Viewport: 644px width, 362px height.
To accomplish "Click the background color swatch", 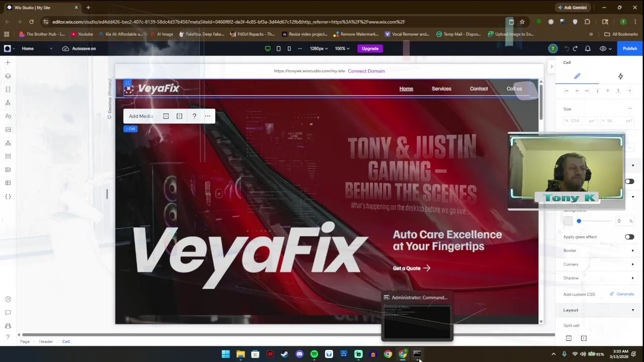I will pos(568,221).
